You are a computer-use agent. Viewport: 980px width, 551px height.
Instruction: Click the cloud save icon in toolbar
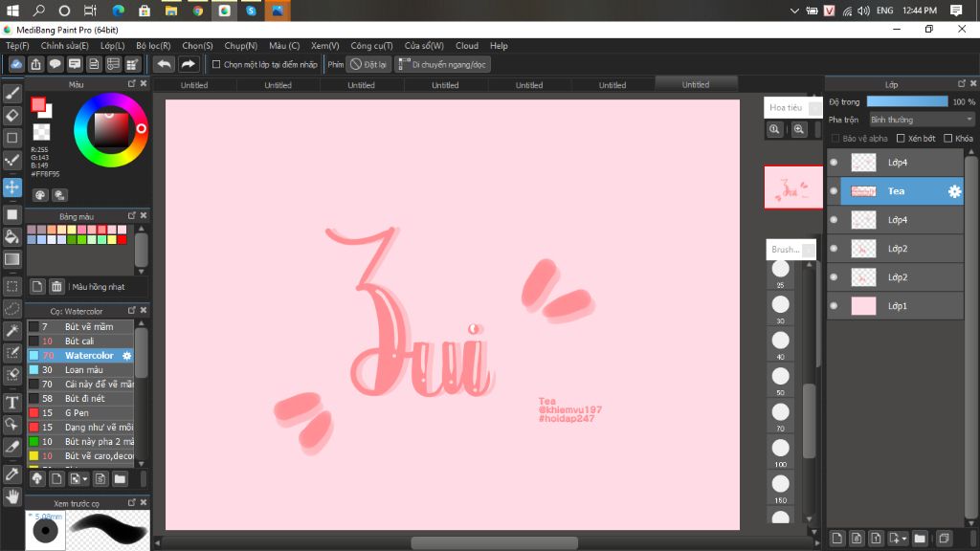pos(16,64)
